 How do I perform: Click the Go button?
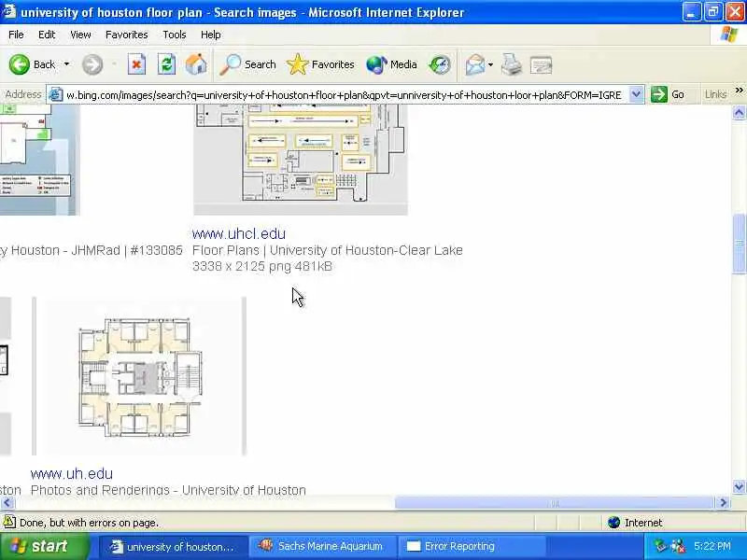pyautogui.click(x=668, y=94)
